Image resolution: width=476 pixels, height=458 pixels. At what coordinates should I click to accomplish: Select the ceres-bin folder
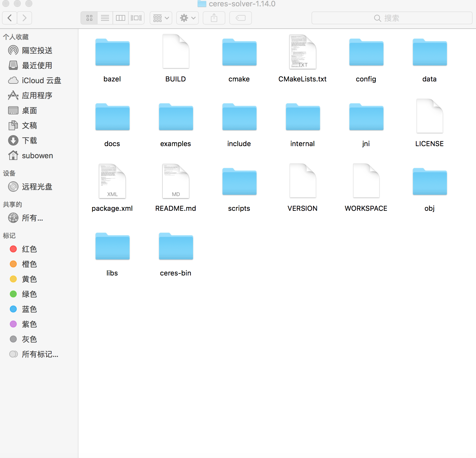(x=176, y=246)
